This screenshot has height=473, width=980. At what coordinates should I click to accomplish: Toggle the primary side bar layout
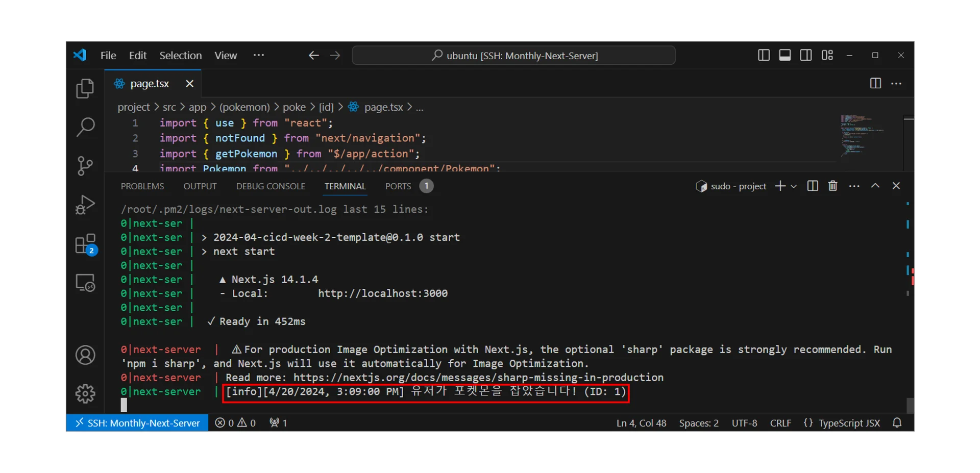click(764, 55)
